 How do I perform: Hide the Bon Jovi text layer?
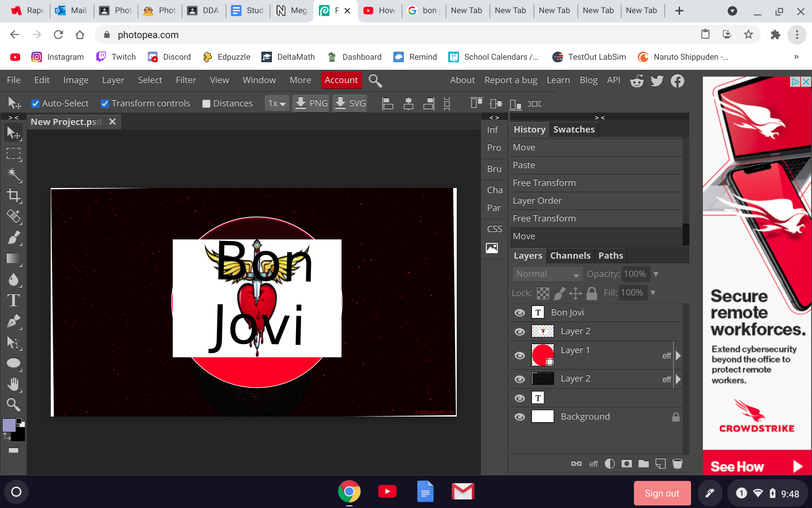click(x=520, y=313)
